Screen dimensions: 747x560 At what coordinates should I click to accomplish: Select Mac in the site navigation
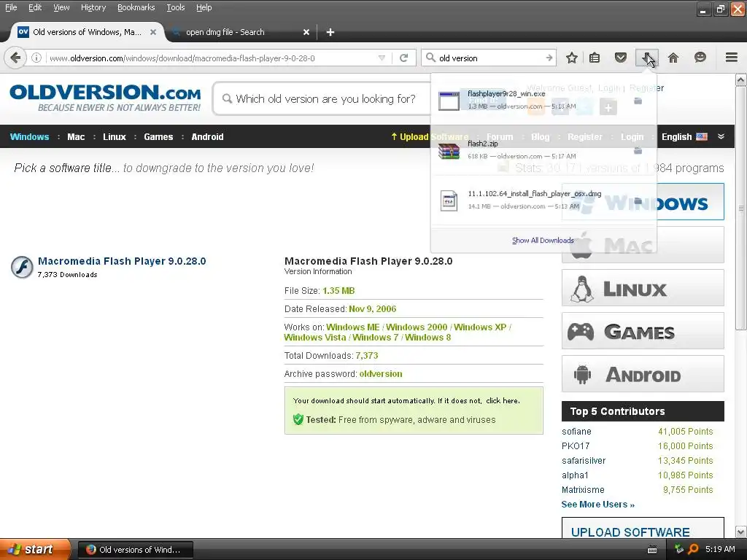[x=76, y=136]
